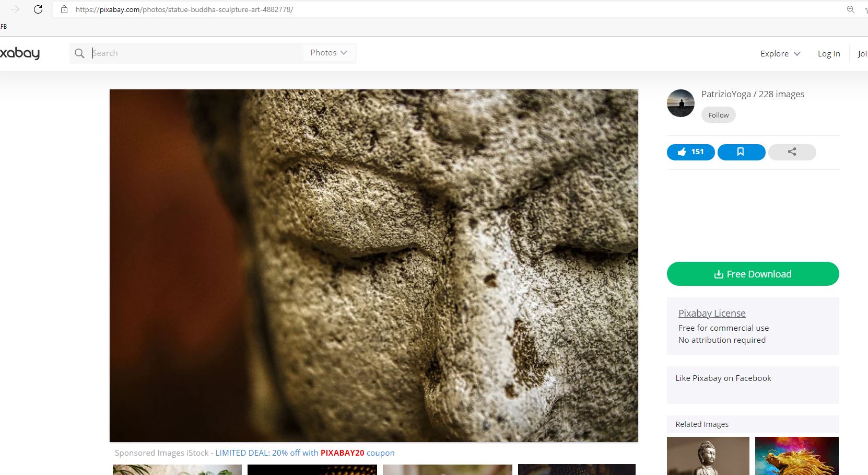
Task: Open the Explore menu
Action: click(780, 53)
